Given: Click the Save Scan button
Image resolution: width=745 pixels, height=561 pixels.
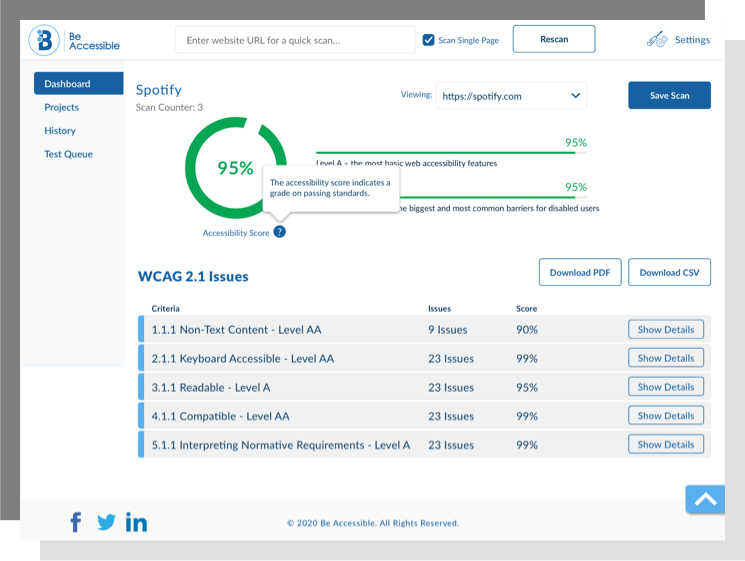Looking at the screenshot, I should [x=669, y=95].
